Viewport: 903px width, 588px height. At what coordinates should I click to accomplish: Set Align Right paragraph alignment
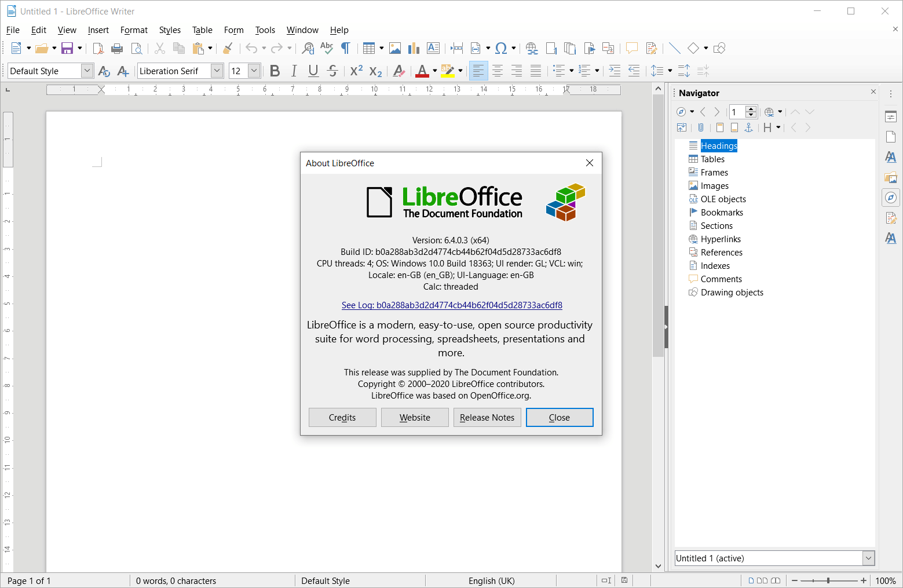click(x=517, y=71)
